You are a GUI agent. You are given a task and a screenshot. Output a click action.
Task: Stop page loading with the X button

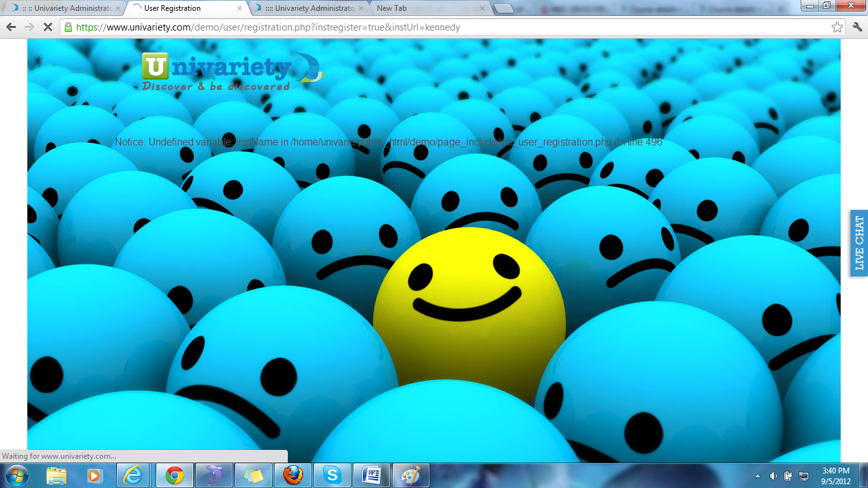(x=48, y=27)
